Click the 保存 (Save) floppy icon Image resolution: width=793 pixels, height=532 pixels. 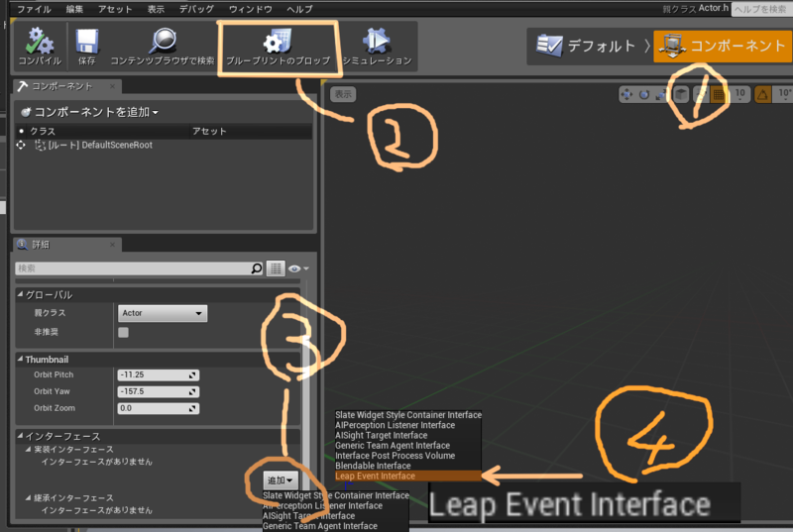pyautogui.click(x=86, y=41)
